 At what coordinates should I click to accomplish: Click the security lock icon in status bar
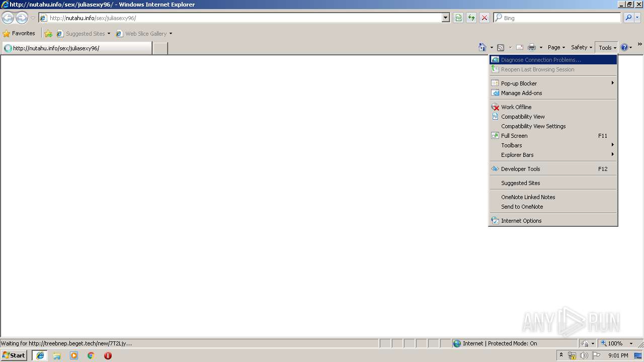(x=585, y=343)
